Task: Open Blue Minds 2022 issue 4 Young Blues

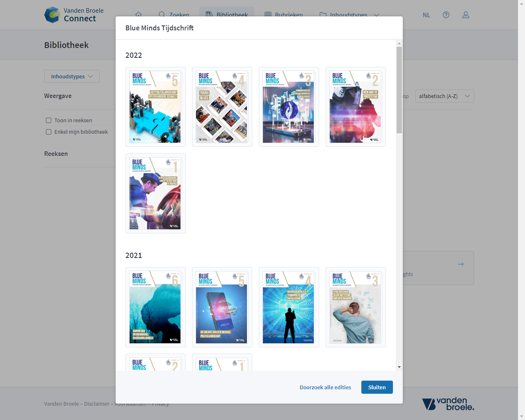Action: (x=222, y=107)
